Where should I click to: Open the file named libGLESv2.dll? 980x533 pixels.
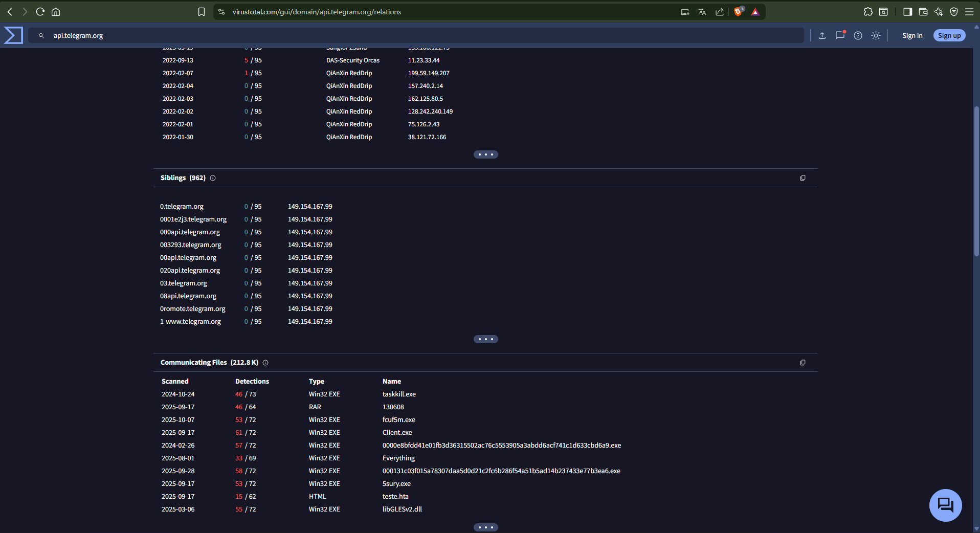pos(402,509)
